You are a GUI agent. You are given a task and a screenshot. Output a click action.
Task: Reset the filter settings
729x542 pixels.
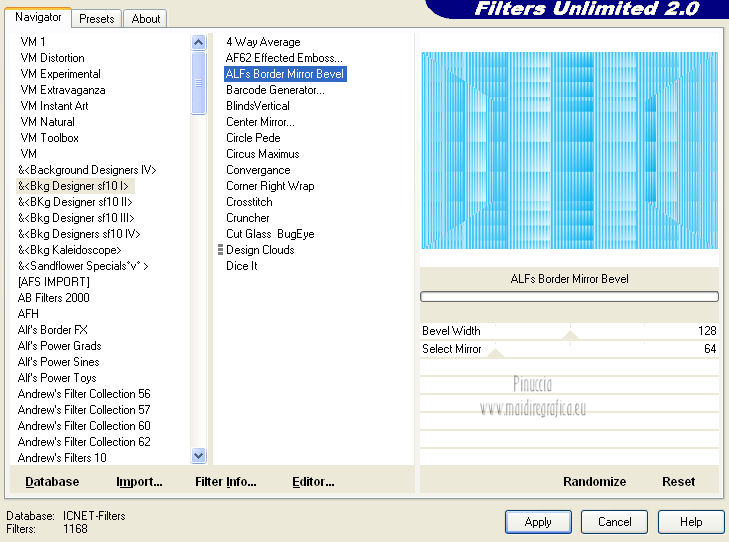[x=678, y=482]
